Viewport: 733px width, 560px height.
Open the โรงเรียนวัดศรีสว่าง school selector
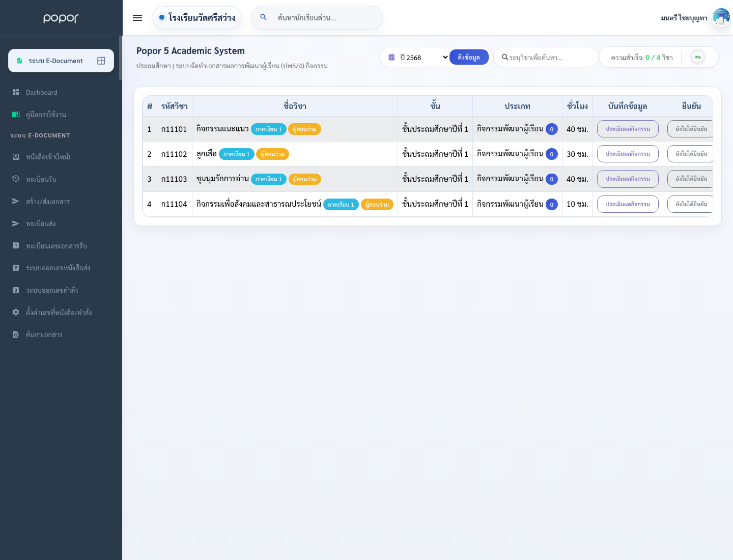click(x=197, y=17)
